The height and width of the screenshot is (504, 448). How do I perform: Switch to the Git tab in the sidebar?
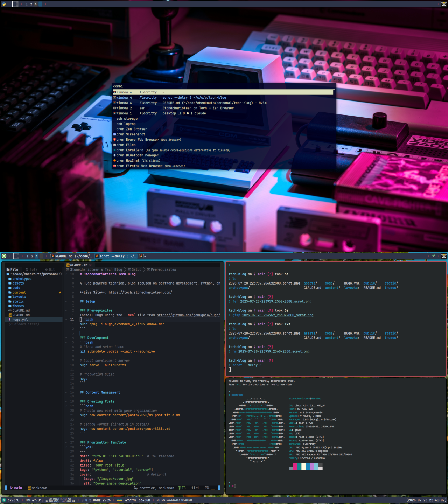(x=50, y=269)
